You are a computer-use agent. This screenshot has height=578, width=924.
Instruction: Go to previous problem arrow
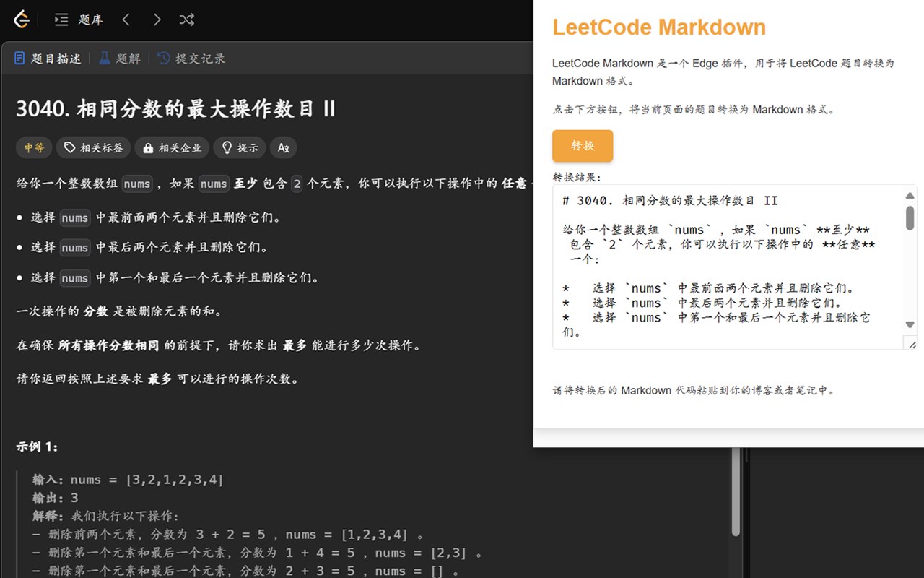(126, 20)
